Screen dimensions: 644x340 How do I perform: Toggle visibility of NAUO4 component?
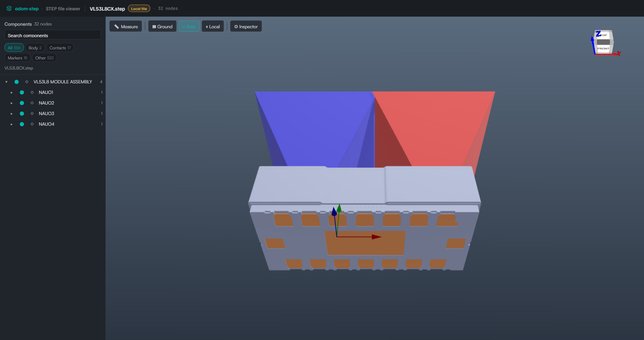click(x=22, y=124)
